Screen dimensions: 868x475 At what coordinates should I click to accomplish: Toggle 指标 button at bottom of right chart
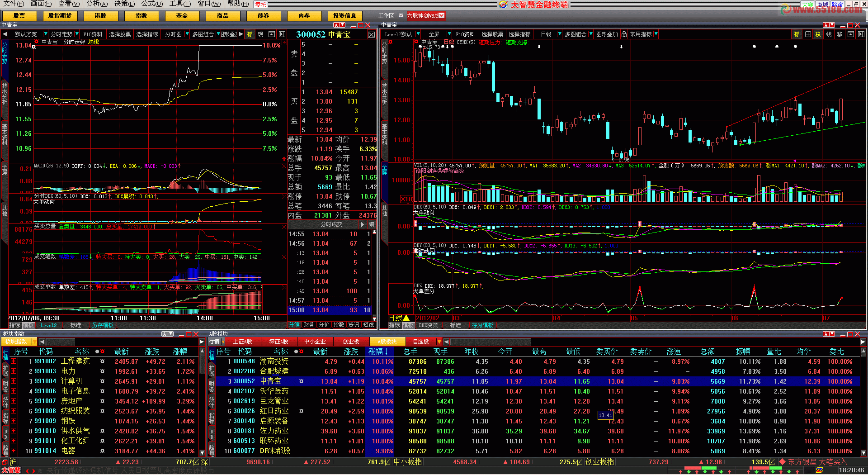(394, 325)
